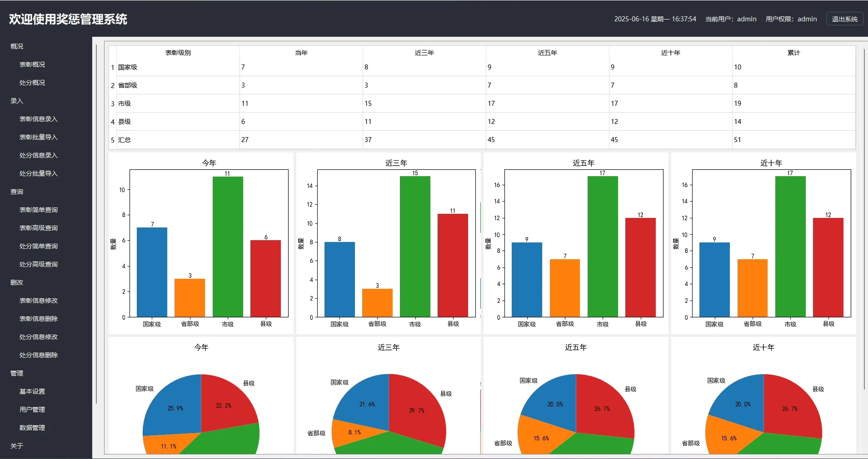This screenshot has height=459, width=868.
Task: Click the 20.0% slice of 近十年 pie
Action: 743,404
